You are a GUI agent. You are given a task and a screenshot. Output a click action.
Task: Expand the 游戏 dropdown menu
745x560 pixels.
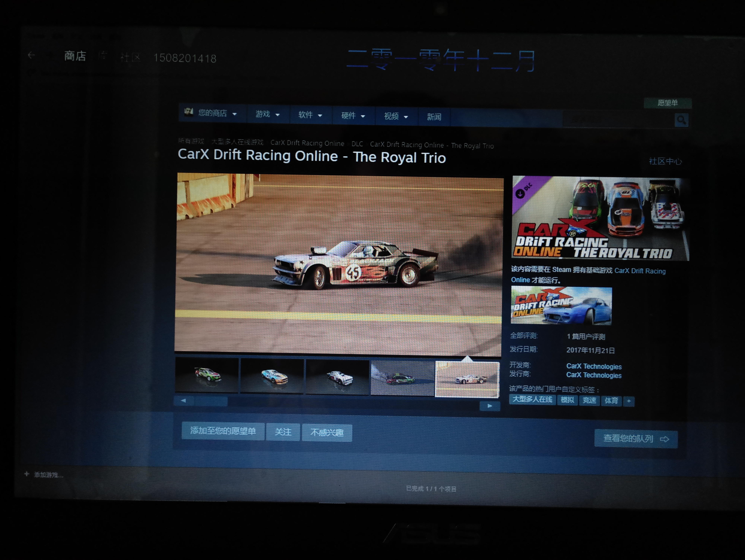[x=268, y=114]
